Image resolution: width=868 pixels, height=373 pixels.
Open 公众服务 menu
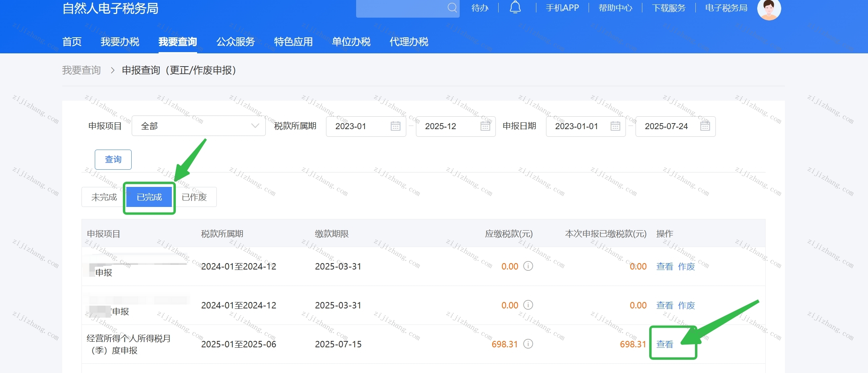pos(236,42)
